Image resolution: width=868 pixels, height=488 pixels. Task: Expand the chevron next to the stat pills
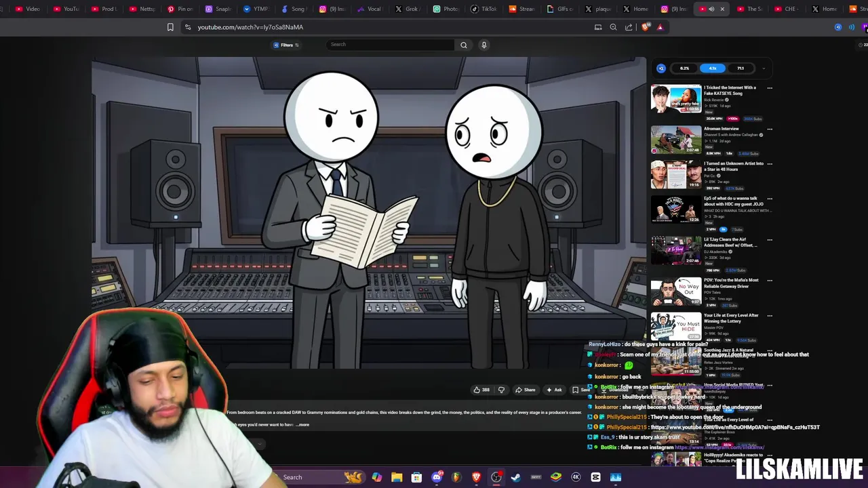pyautogui.click(x=764, y=68)
